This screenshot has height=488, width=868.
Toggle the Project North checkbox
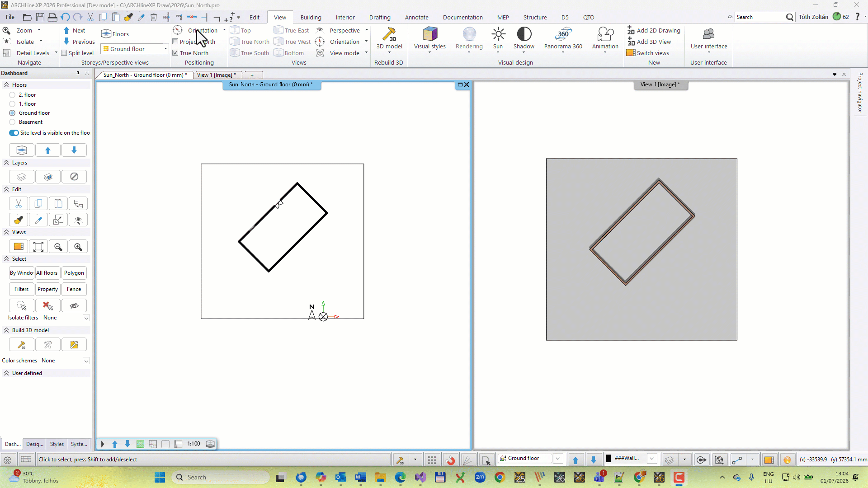(x=175, y=42)
